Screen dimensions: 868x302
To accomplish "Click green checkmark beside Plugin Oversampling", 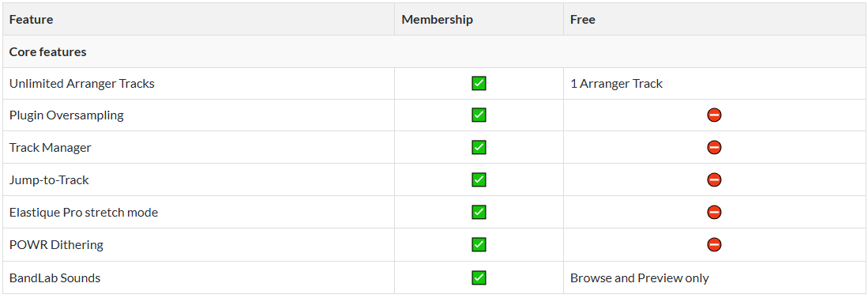I will (479, 115).
